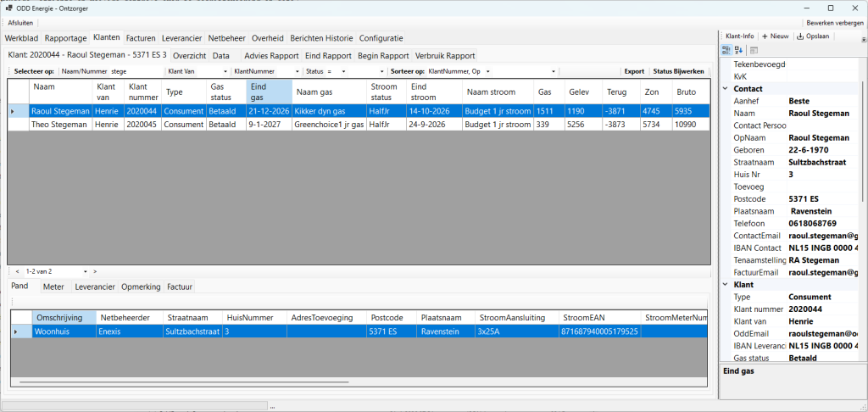Select the Overzicht sub-tab

(x=189, y=56)
